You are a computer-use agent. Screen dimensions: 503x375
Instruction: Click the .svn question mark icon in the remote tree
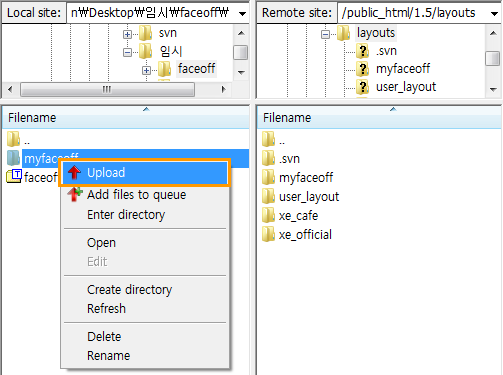pyautogui.click(x=362, y=51)
